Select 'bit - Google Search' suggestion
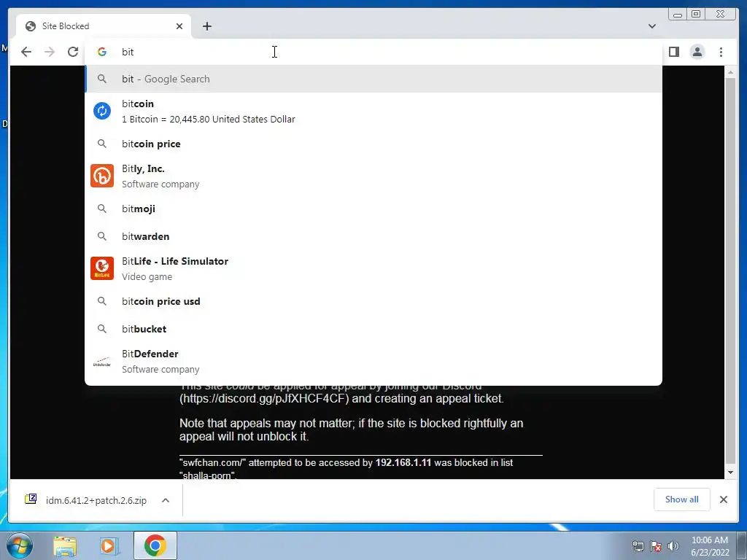This screenshot has width=747, height=560. (373, 79)
